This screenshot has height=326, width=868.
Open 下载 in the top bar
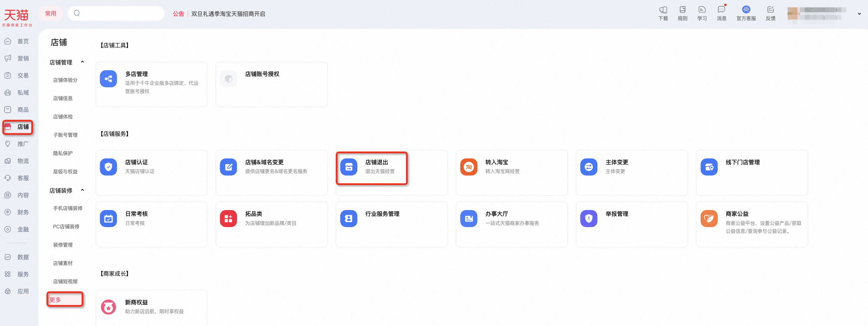pos(663,13)
